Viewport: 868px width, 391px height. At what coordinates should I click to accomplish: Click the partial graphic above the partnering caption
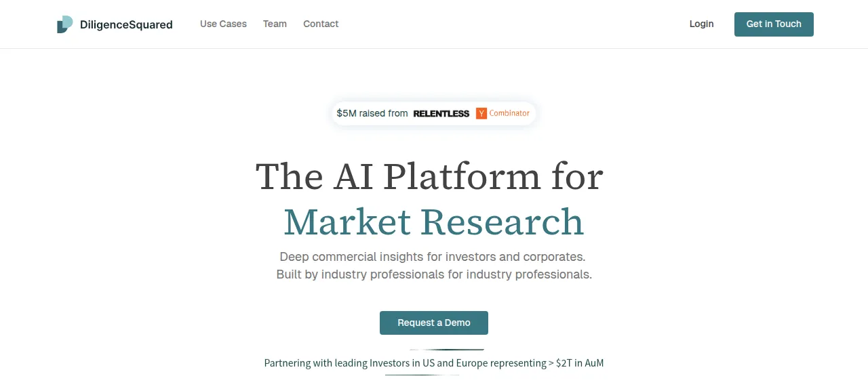(446, 350)
